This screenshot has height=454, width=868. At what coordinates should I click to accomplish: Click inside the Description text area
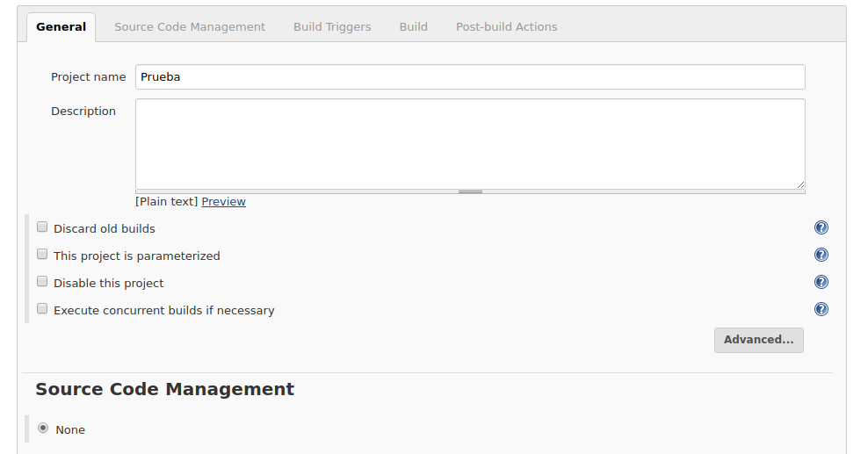click(x=470, y=144)
